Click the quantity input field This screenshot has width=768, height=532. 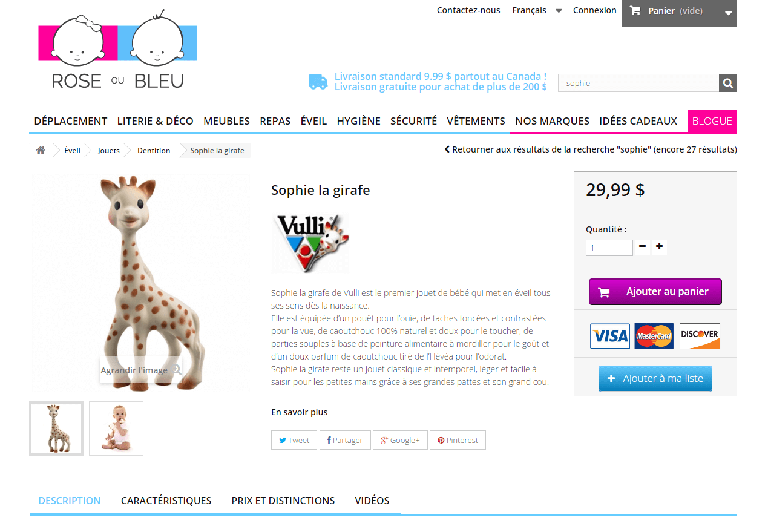[x=609, y=248]
